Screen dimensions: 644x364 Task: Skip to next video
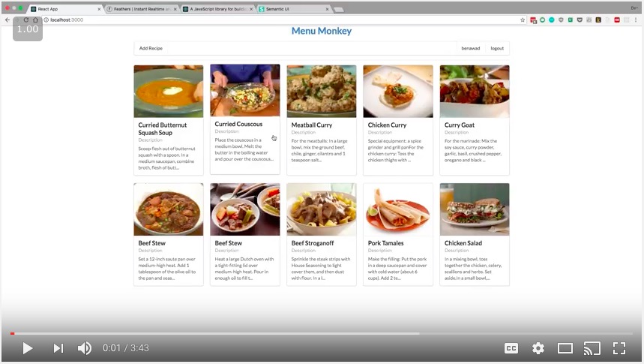[x=58, y=348]
